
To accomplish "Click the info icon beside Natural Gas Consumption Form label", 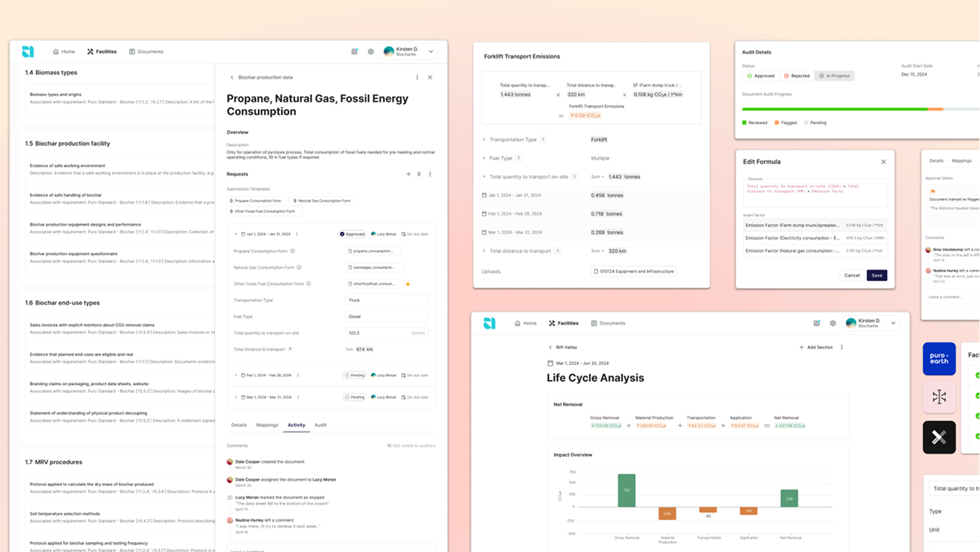I will (299, 267).
